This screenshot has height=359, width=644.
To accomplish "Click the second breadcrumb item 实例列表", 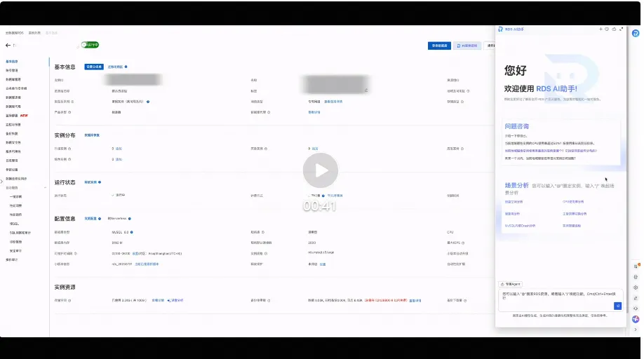I will click(34, 33).
